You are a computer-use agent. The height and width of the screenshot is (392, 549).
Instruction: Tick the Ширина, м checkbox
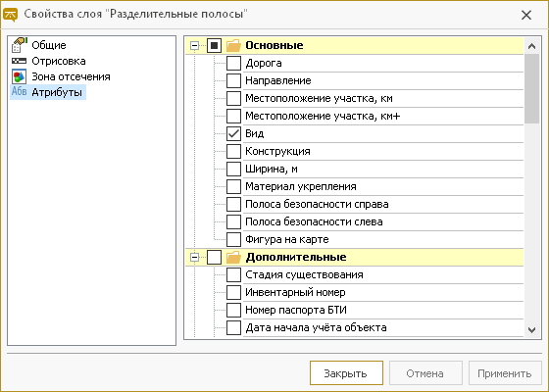click(233, 169)
